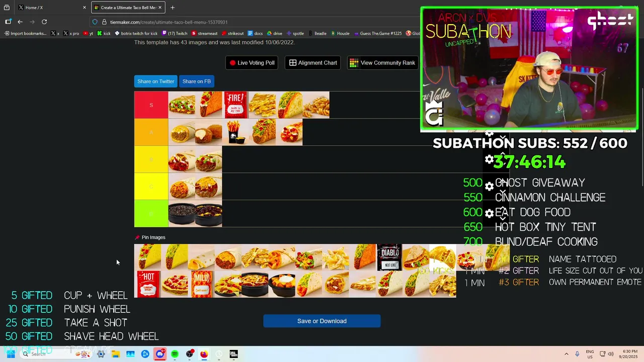The width and height of the screenshot is (644, 362).
Task: Expand the hidden system tray icons
Action: [x=567, y=354]
